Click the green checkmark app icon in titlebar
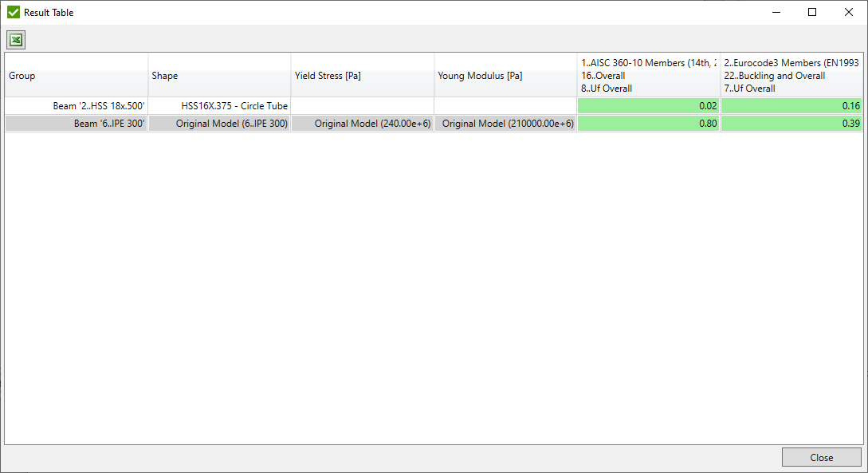This screenshot has height=473, width=868. pos(12,12)
